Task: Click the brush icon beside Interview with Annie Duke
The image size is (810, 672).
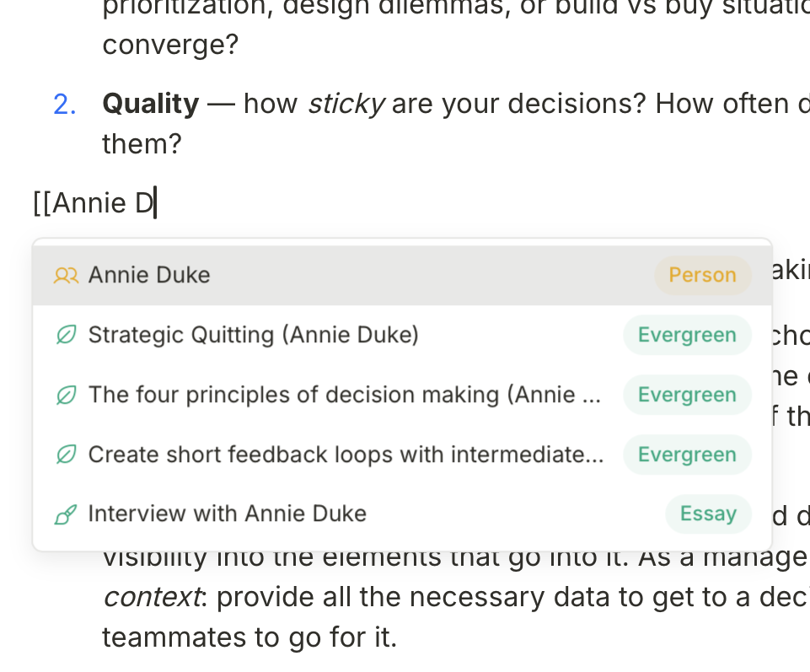Action: click(x=66, y=514)
